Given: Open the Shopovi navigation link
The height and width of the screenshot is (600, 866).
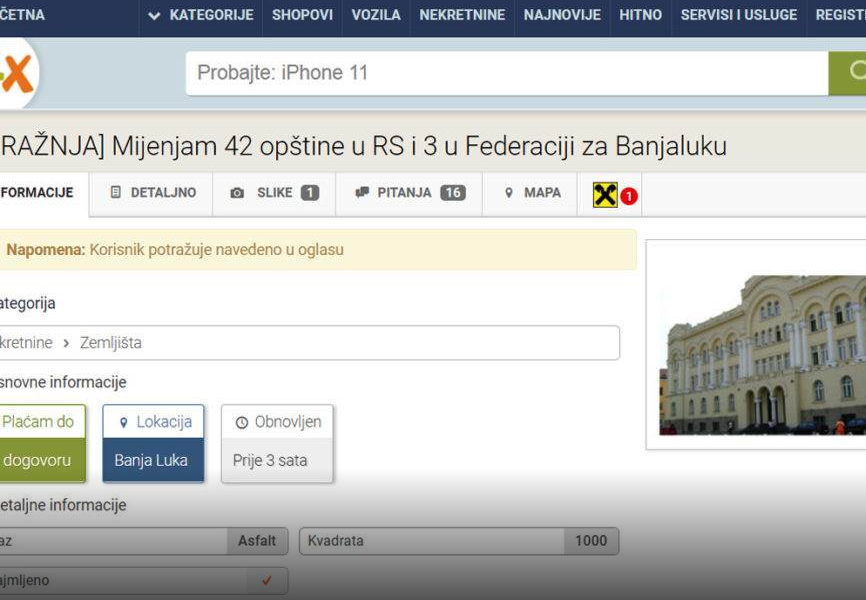Looking at the screenshot, I should point(302,15).
